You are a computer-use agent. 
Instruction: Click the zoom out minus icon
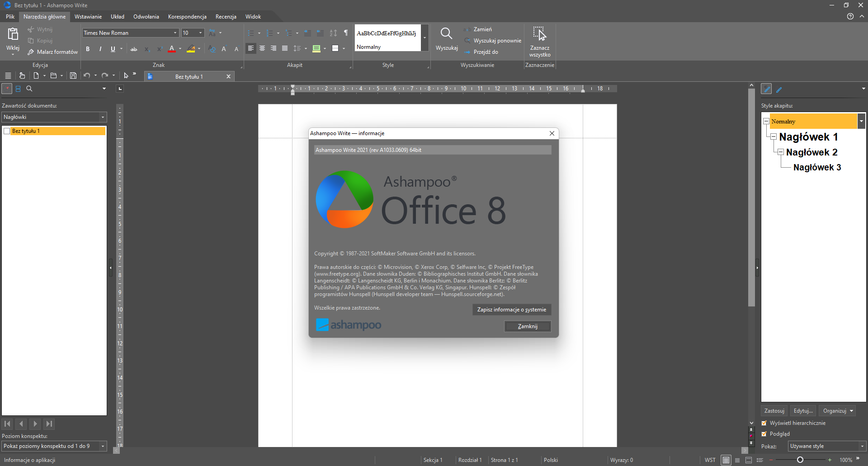pos(771,460)
